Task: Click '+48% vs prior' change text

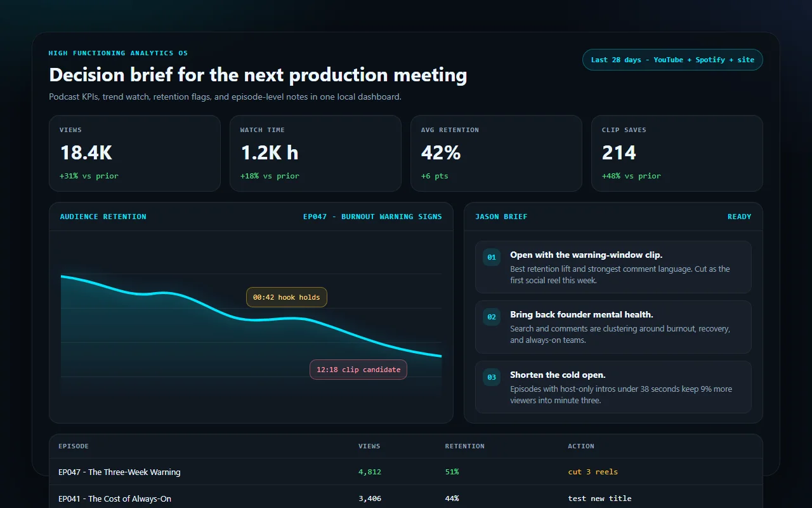Action: 631,176
